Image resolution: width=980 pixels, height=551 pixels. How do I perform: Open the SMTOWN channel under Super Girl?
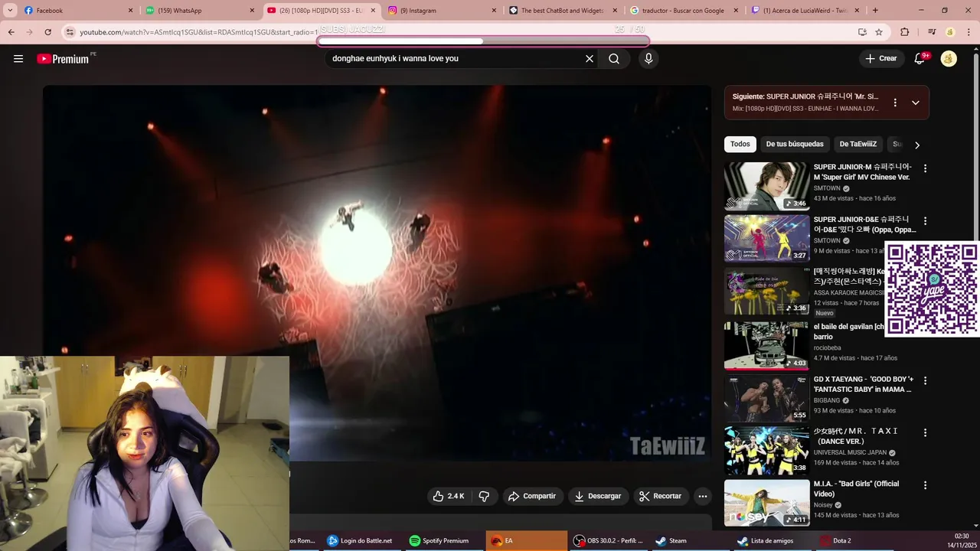click(827, 188)
